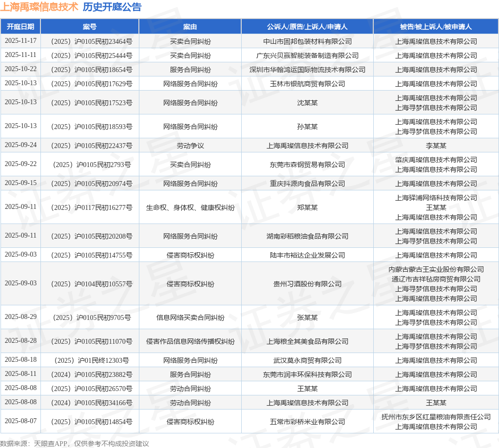Select case number (2025)沪0105民初20974号
Viewport: 499px width, 448px height.
(x=92, y=184)
